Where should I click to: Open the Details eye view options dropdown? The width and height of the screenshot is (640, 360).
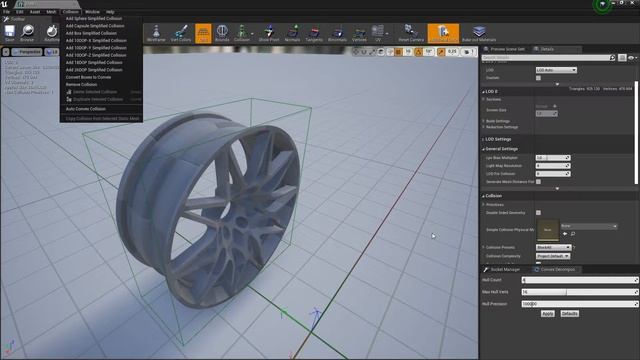click(x=633, y=58)
